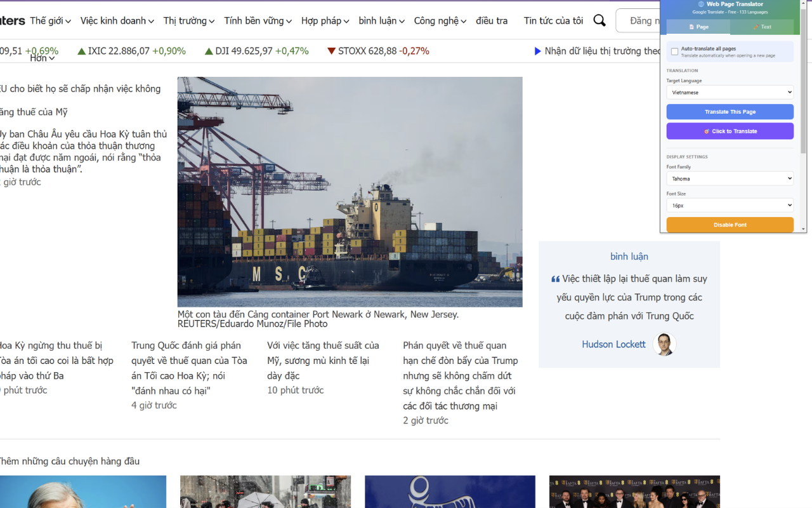
Task: Click the STOXX 628,88 ticker value
Action: coord(367,51)
